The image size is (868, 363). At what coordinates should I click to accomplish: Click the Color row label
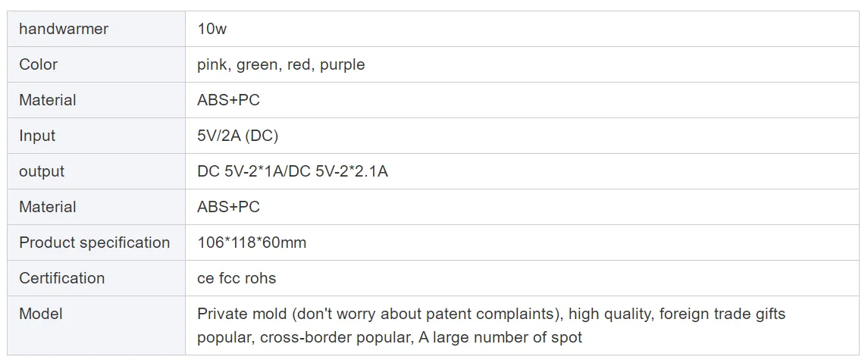(x=38, y=64)
